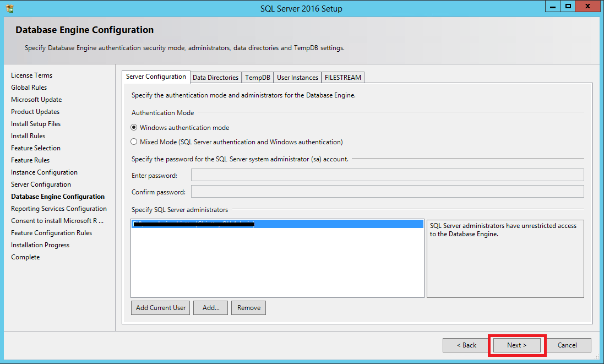Cancel the SQL Server setup
This screenshot has width=604, height=364.
pos(568,345)
